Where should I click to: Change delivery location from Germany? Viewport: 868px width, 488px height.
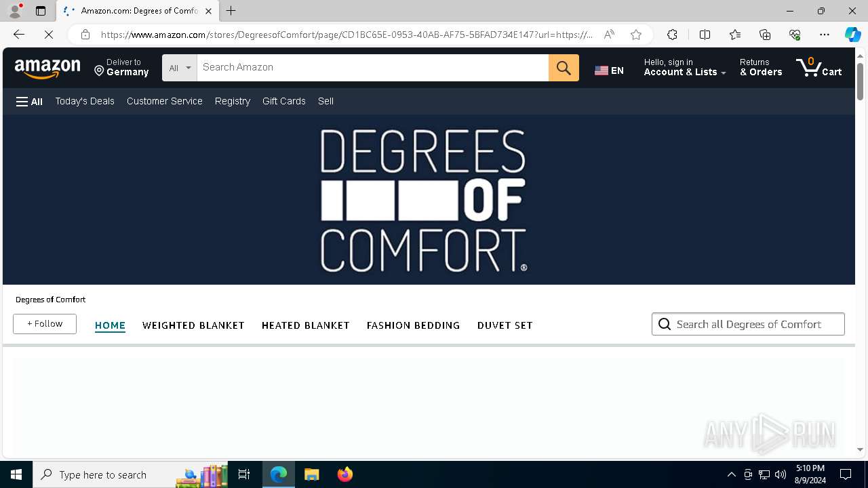click(121, 67)
